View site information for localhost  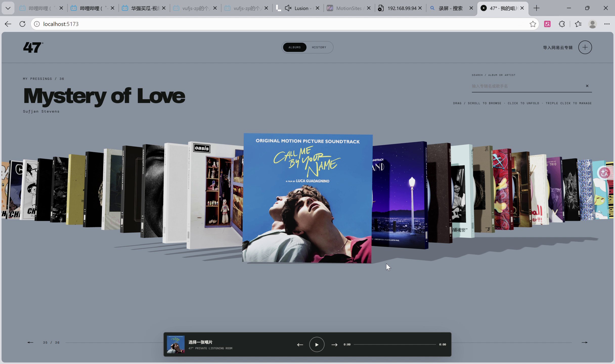click(x=37, y=24)
